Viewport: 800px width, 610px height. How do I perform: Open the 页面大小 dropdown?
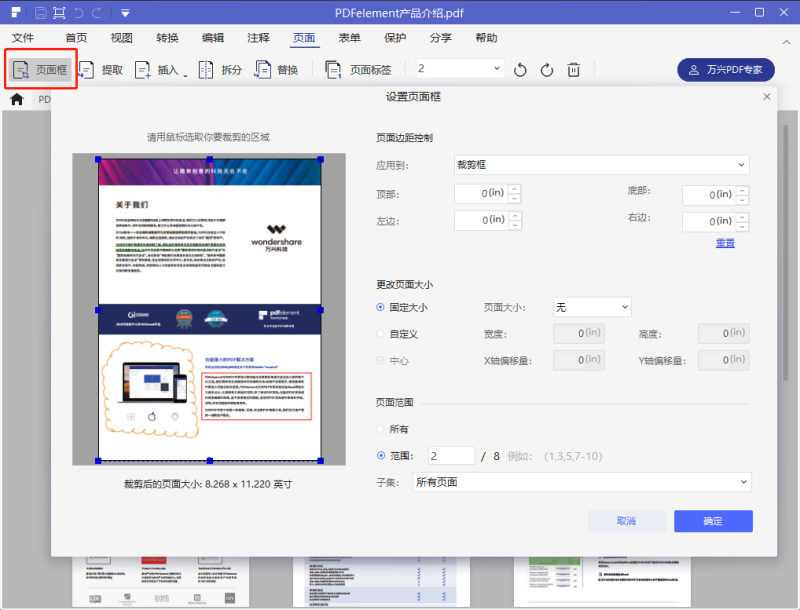pos(592,307)
